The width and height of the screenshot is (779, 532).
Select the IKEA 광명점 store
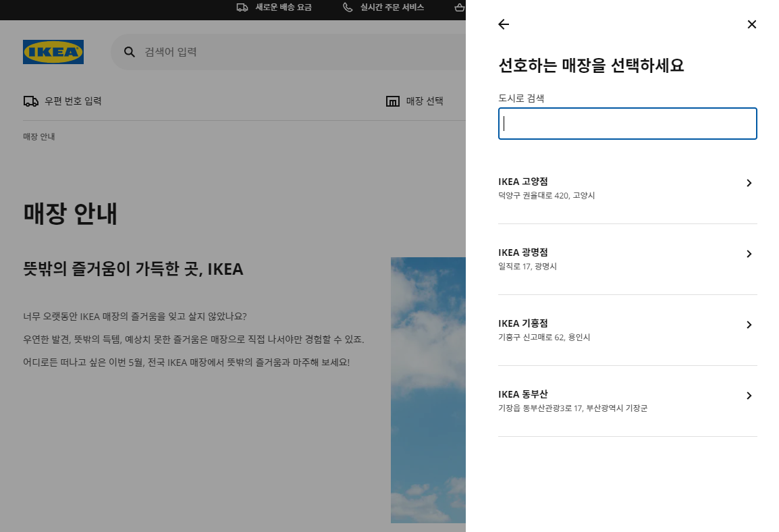(x=628, y=259)
